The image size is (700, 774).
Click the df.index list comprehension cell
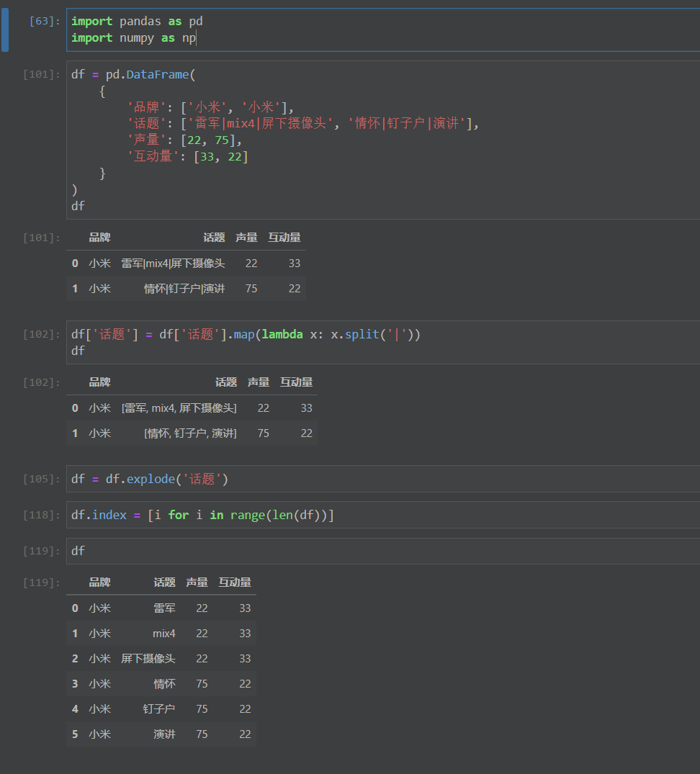click(x=383, y=515)
